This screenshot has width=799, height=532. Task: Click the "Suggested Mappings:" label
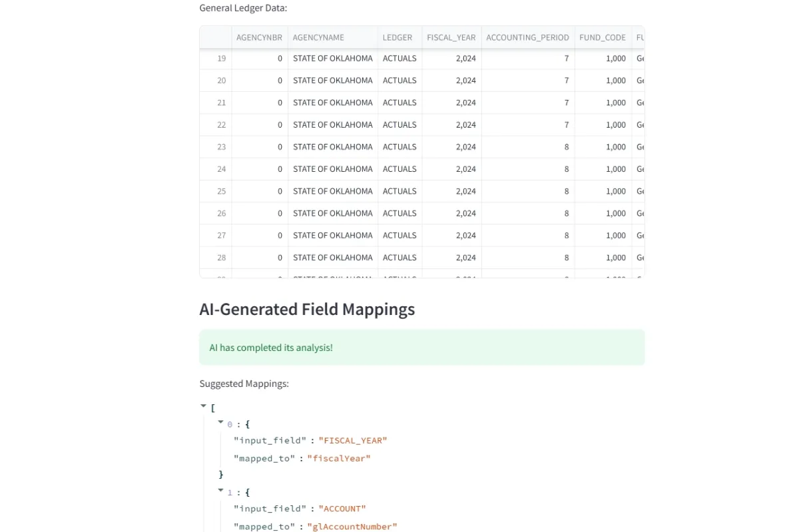coord(244,384)
